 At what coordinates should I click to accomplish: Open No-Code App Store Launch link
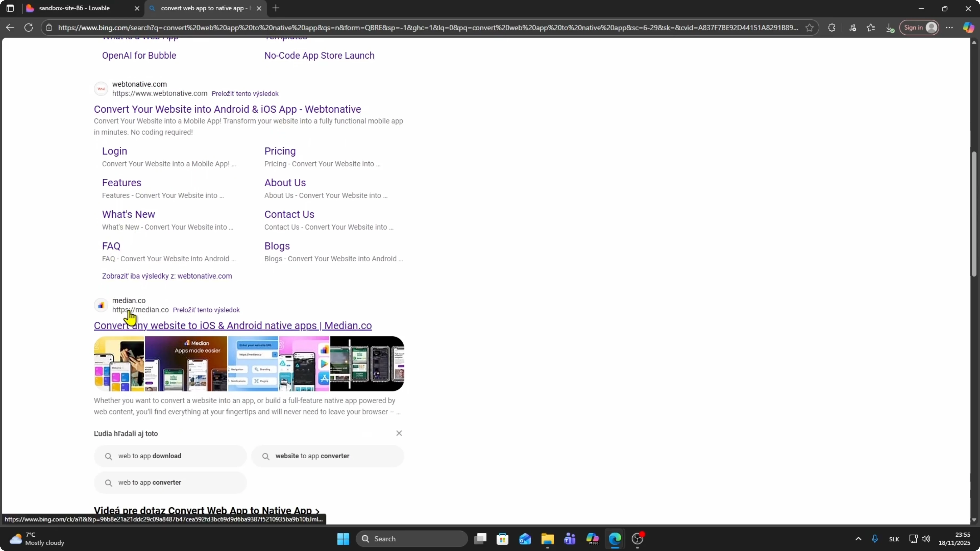pyautogui.click(x=319, y=56)
